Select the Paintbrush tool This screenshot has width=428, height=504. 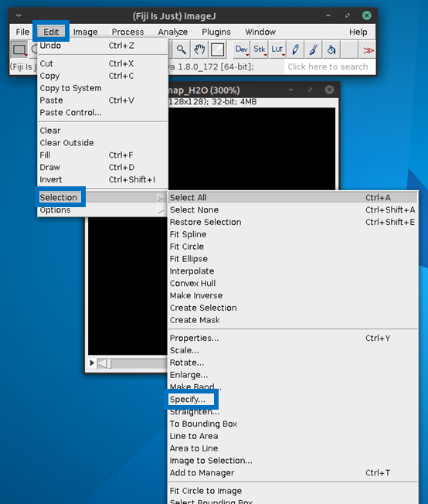tap(314, 49)
